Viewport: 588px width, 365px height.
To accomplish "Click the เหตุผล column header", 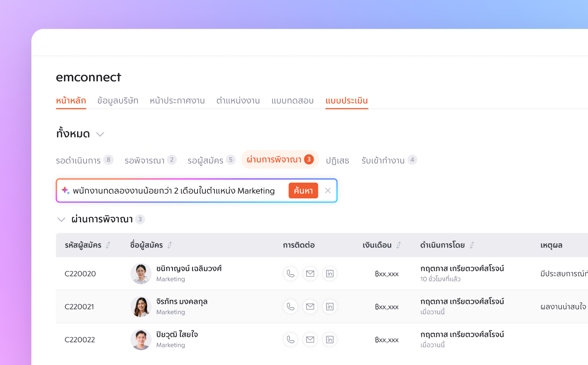I will point(552,245).
